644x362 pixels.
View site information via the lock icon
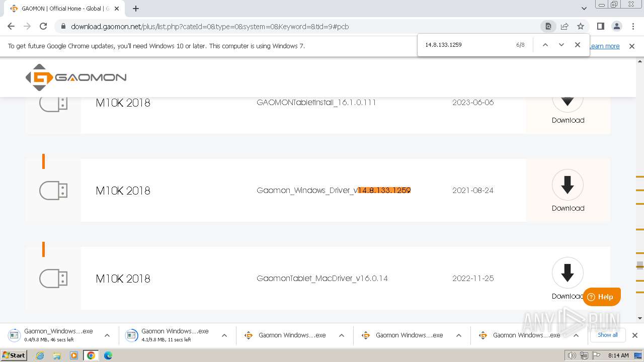coord(63,27)
